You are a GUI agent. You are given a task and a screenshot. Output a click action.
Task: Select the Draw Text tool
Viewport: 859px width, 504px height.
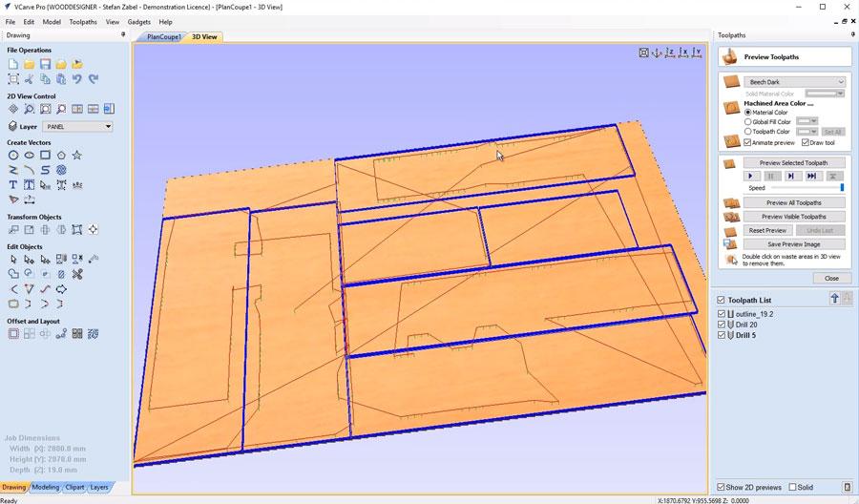click(x=13, y=184)
